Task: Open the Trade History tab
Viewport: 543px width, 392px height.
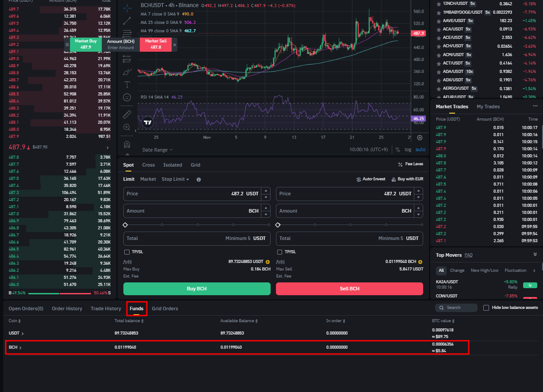Action: tap(106, 308)
